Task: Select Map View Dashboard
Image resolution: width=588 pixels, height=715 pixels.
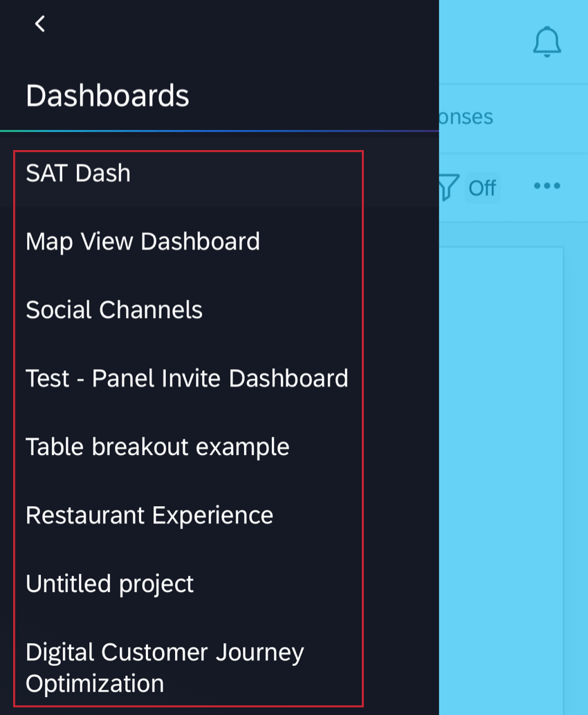Action: click(x=143, y=241)
